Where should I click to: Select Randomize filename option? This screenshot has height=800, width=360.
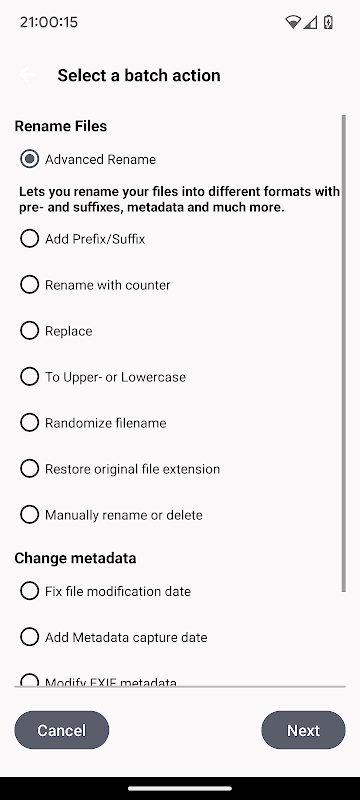pos(93,422)
